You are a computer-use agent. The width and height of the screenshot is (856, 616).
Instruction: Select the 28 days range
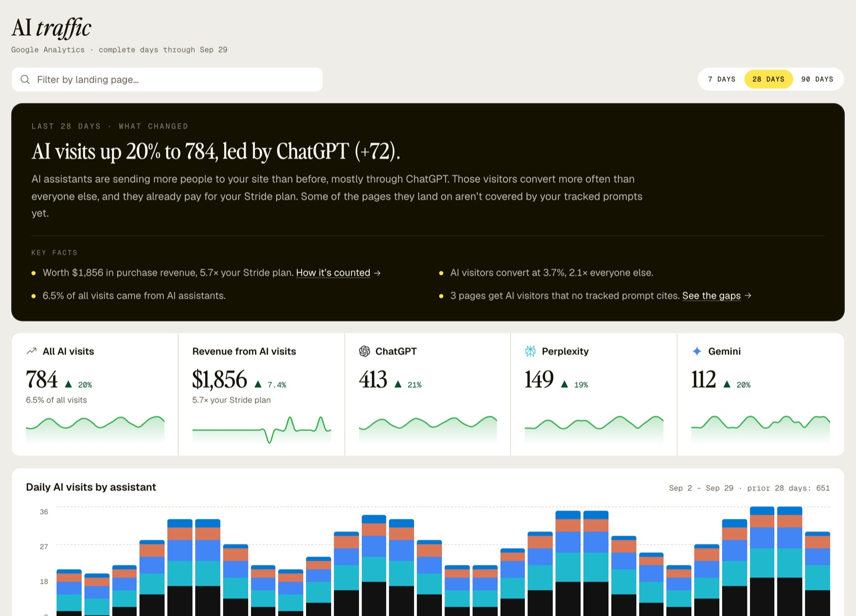pos(768,79)
